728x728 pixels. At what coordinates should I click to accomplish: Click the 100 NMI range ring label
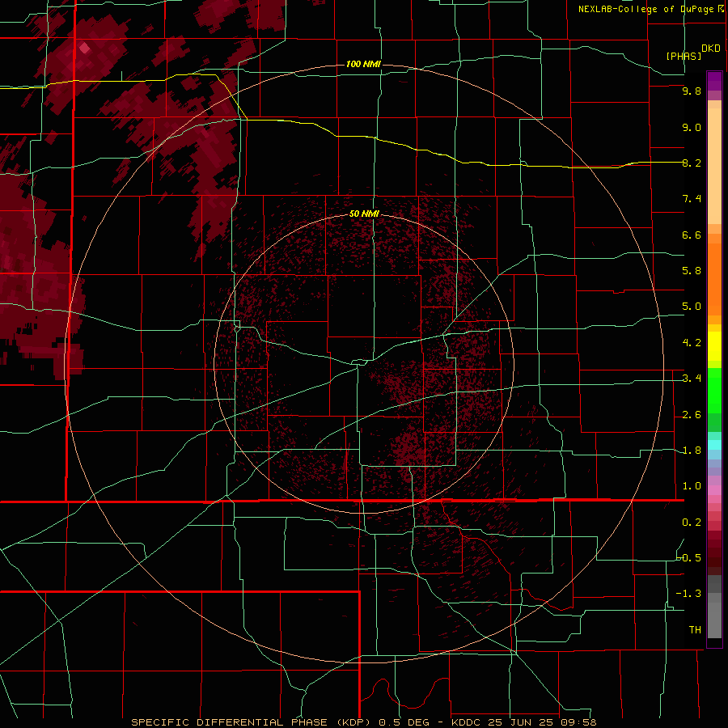coord(363,64)
